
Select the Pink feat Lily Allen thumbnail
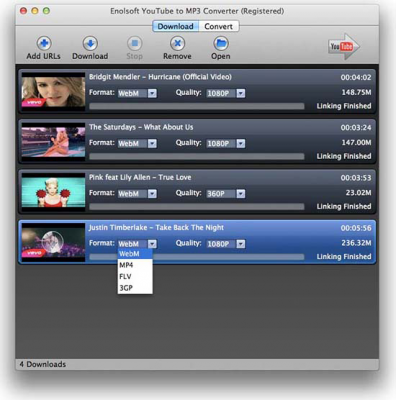click(53, 192)
